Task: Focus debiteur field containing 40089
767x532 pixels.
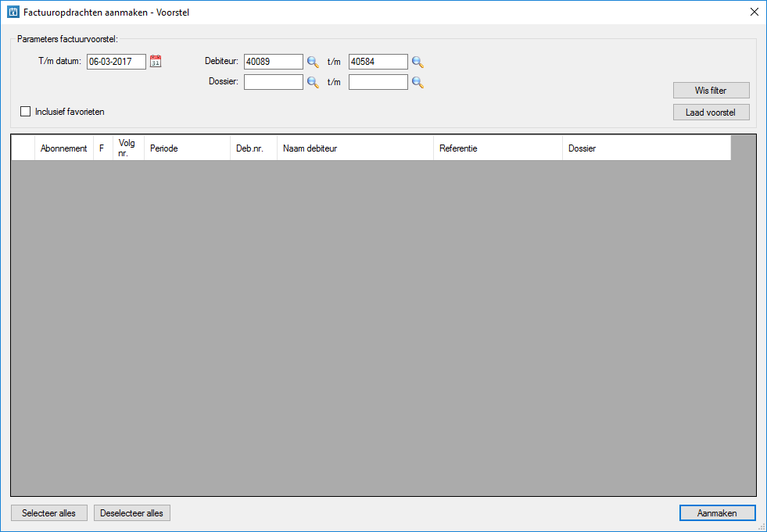Action: pos(274,62)
